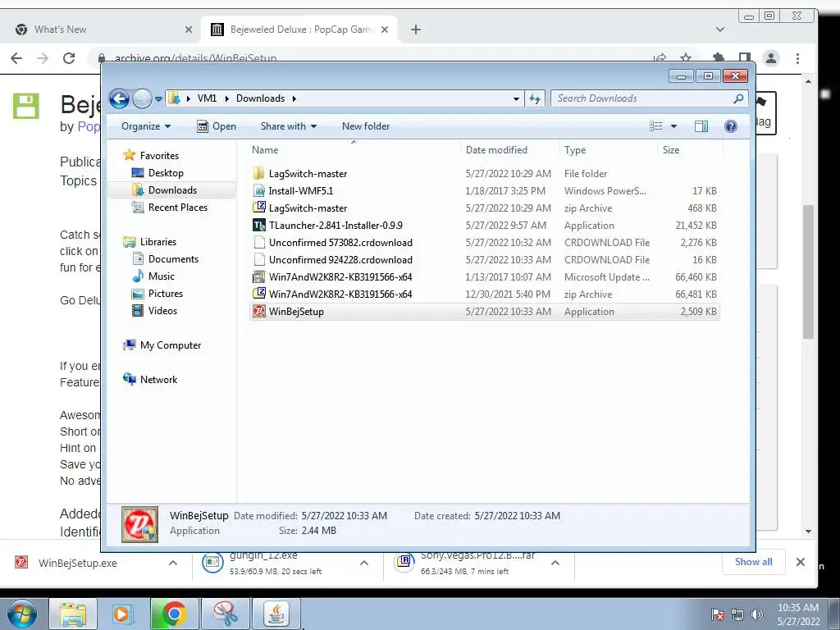This screenshot has width=840, height=630.
Task: Expand Chrome tab search chevron
Action: pos(720,30)
